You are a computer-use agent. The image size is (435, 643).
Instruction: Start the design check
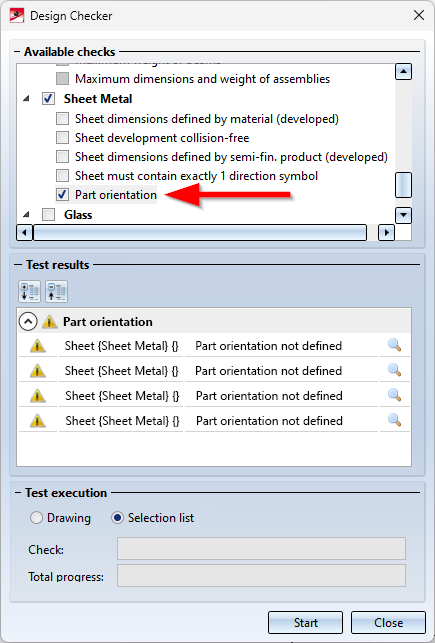305,622
